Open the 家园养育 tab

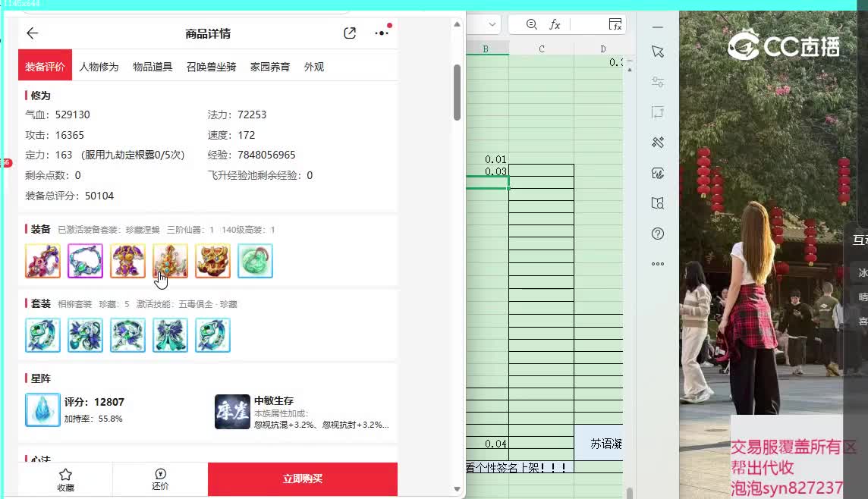(x=270, y=67)
